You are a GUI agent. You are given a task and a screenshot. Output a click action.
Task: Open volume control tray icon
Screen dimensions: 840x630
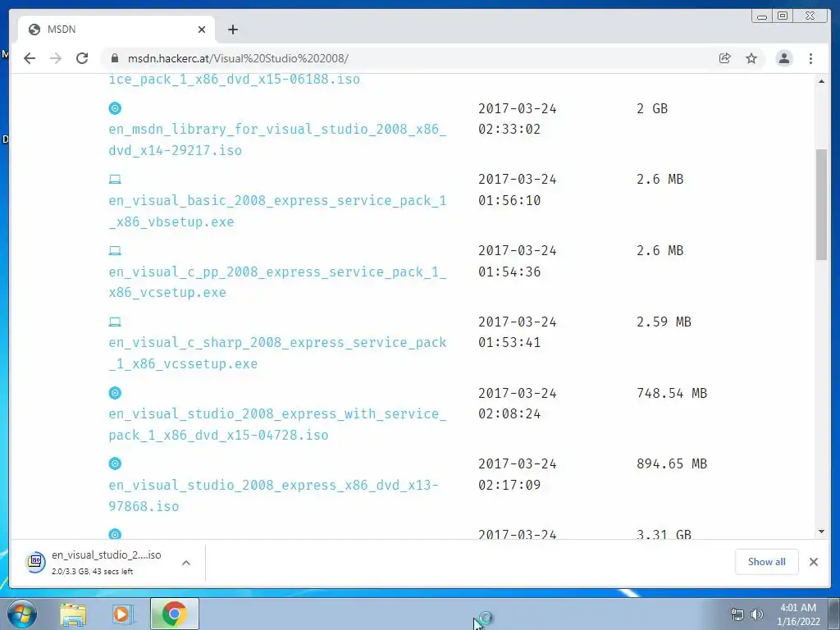(x=757, y=614)
